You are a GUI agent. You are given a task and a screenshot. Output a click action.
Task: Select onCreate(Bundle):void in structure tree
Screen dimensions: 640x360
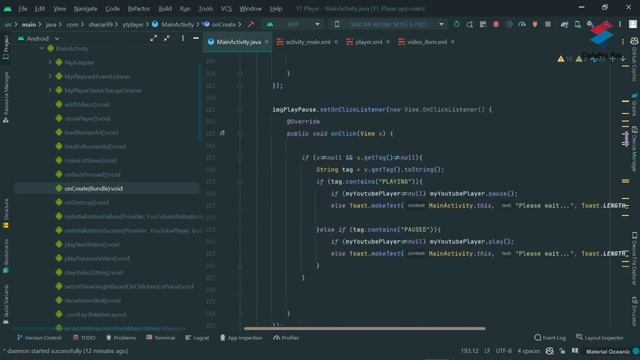[93, 189]
